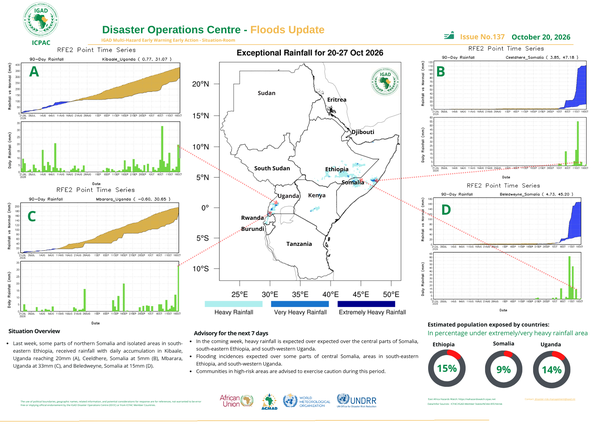
Task: Click the chart C 90-day rainfall graph
Action: [99, 228]
